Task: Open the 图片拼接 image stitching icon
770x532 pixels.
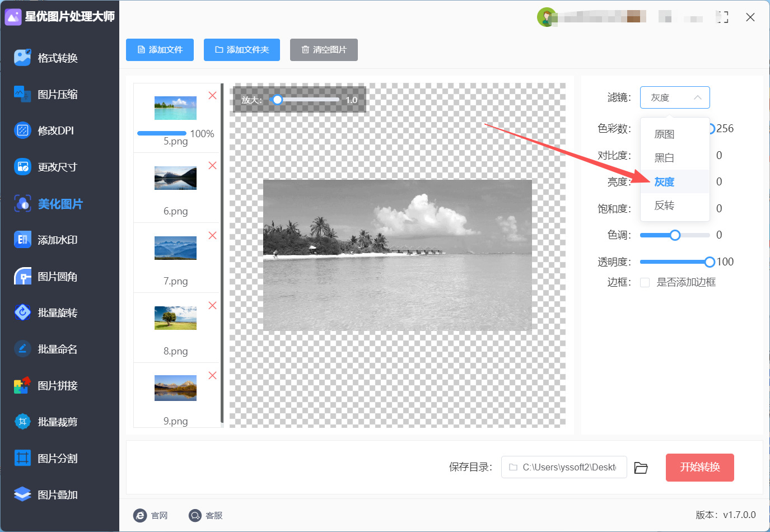Action: (22, 385)
